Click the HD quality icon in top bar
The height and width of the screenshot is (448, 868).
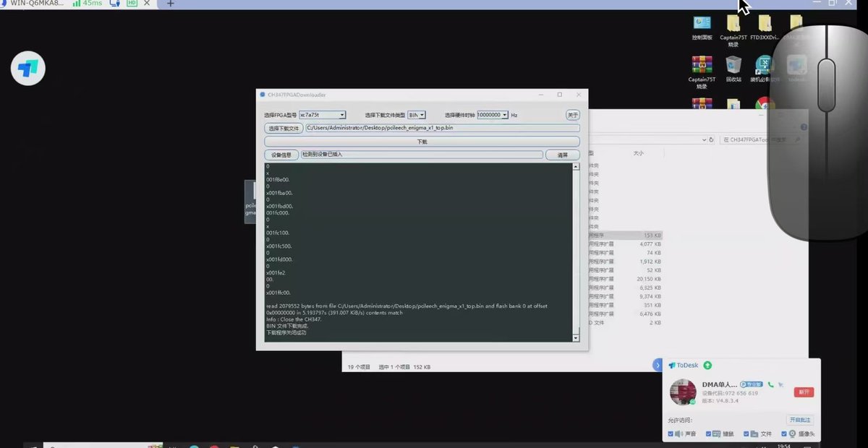pyautogui.click(x=131, y=4)
